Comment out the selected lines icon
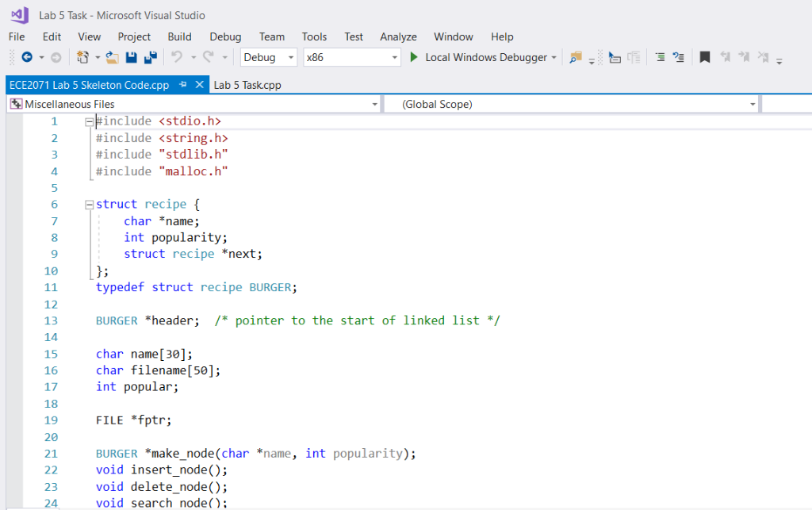The width and height of the screenshot is (812, 510). pos(660,57)
